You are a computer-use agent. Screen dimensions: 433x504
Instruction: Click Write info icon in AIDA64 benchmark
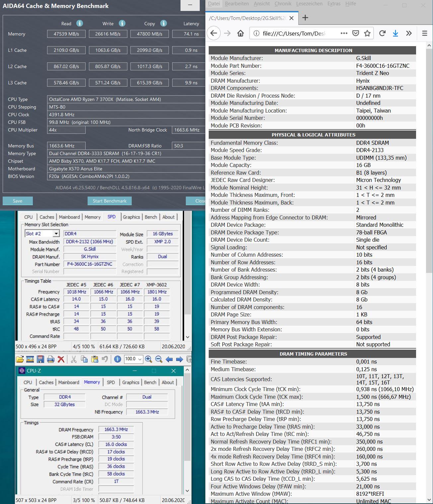122,23
